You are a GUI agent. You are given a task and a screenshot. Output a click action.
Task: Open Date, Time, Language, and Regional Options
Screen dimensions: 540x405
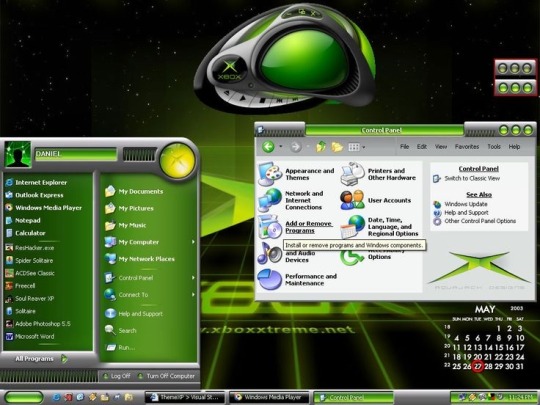379,227
